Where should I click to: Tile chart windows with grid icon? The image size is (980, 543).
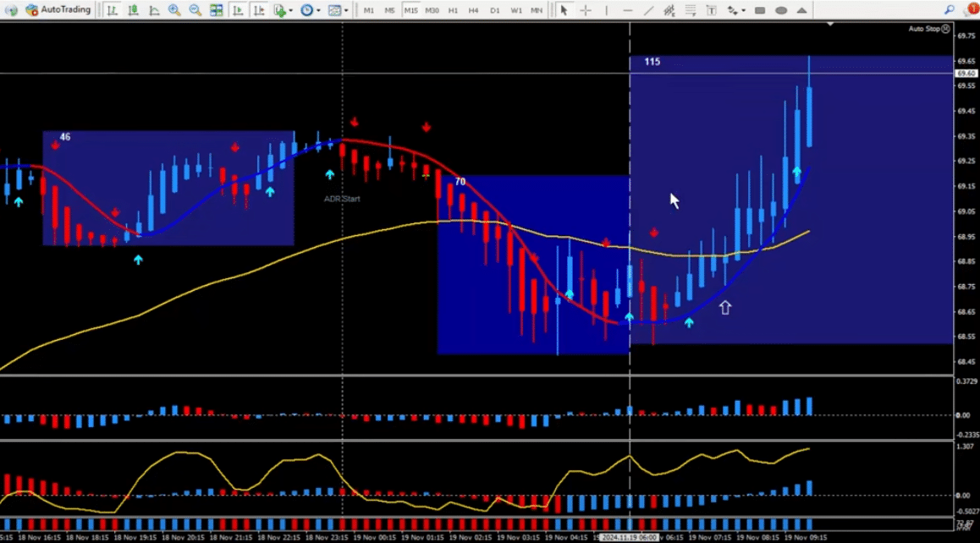(x=217, y=10)
